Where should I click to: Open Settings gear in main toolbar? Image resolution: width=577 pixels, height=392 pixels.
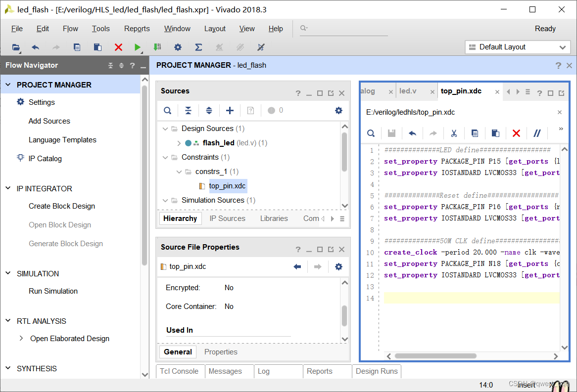coord(178,47)
